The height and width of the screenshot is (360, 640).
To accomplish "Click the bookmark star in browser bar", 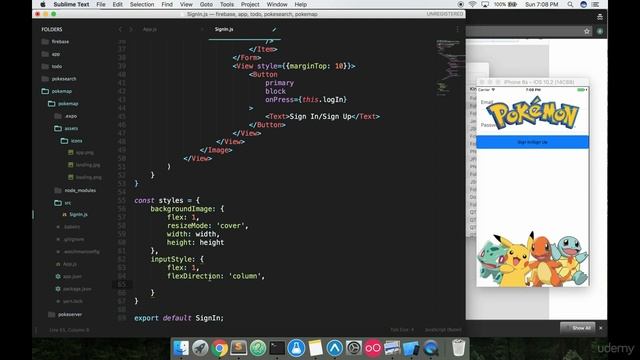I will tap(587, 31).
